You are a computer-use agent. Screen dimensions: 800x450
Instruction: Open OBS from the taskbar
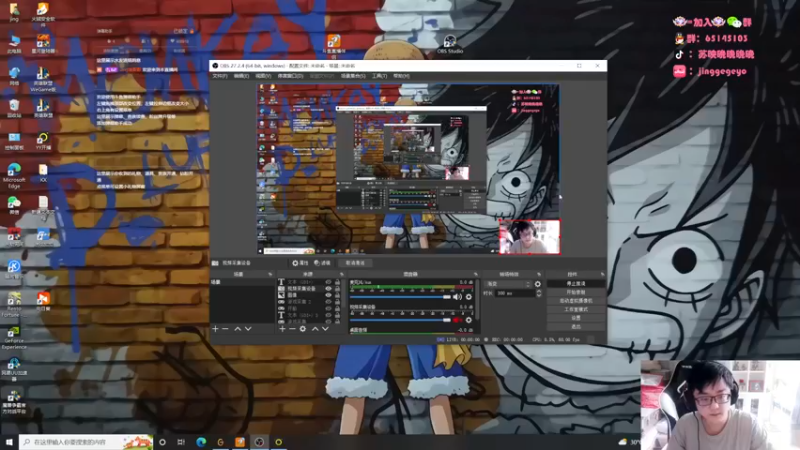pyautogui.click(x=259, y=442)
